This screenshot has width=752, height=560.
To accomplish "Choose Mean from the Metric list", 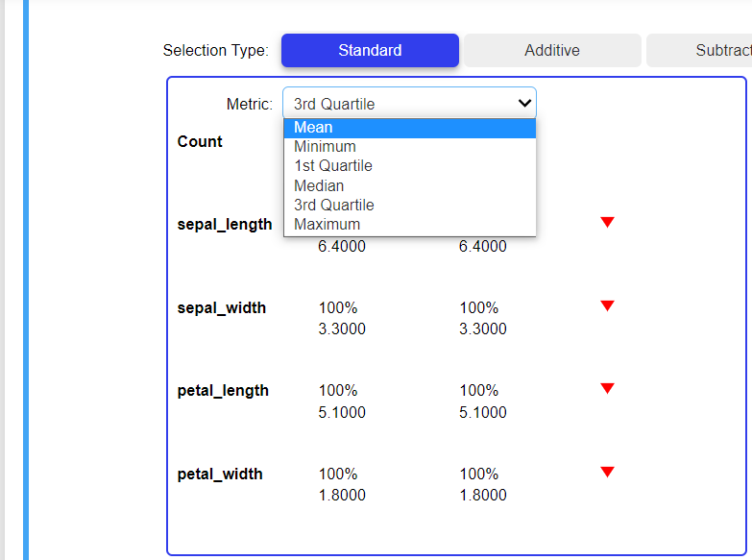I will click(313, 128).
